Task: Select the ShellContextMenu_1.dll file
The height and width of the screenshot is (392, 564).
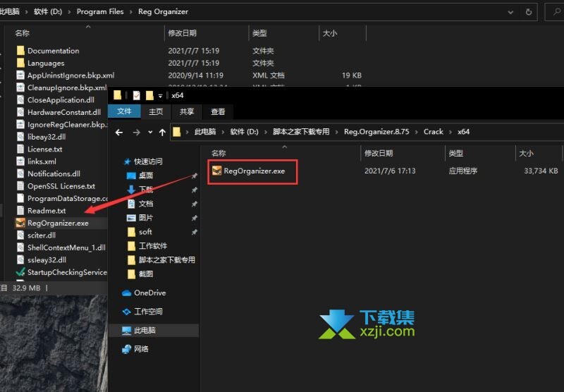Action: (66, 247)
